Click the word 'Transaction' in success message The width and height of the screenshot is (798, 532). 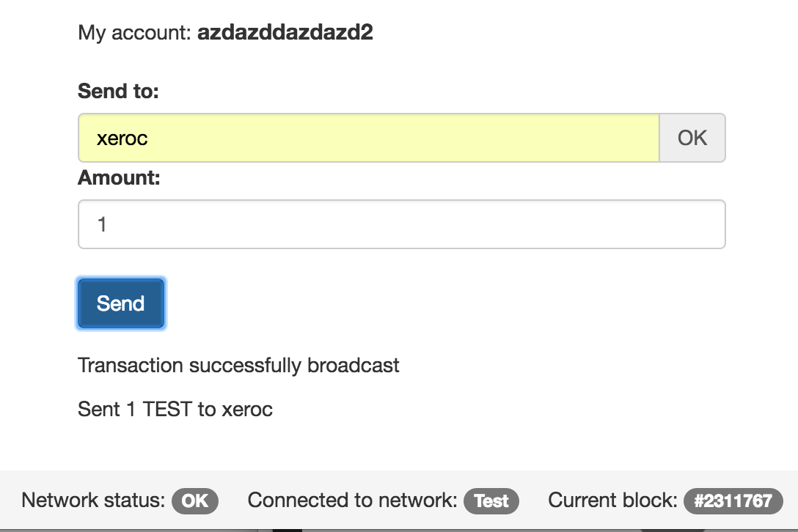pos(131,365)
